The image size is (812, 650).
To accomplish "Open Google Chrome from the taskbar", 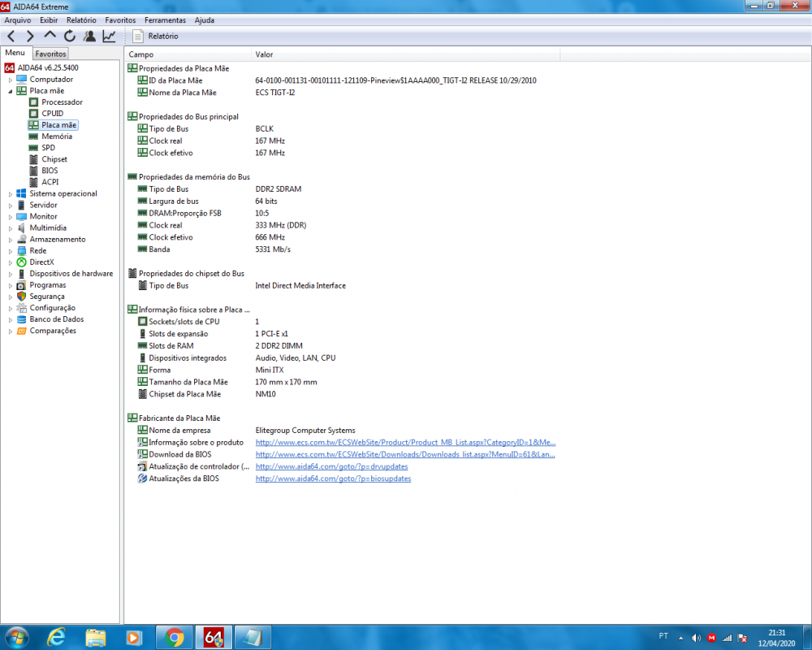I will click(x=175, y=636).
